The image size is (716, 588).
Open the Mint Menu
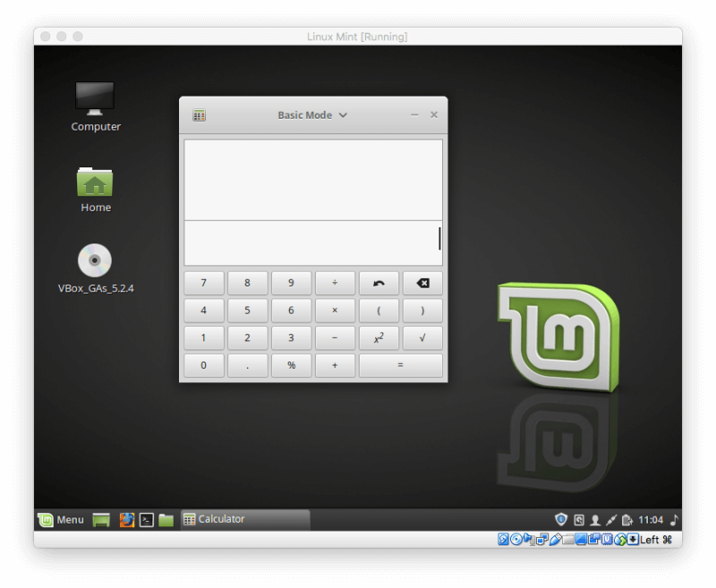(x=61, y=519)
